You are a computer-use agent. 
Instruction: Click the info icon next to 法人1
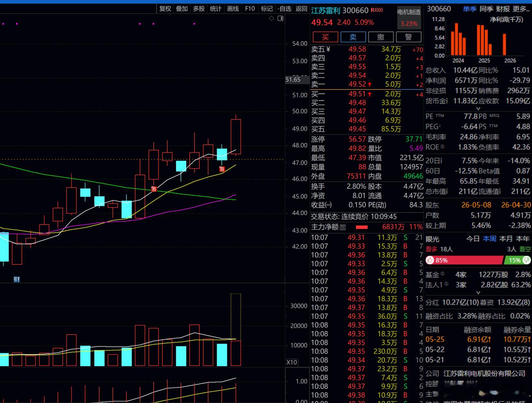(x=446, y=284)
